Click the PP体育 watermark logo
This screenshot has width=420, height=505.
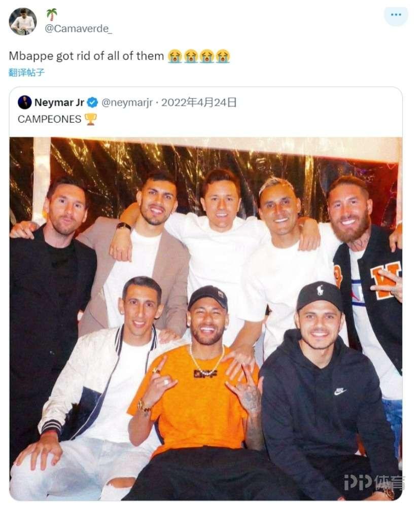(374, 482)
